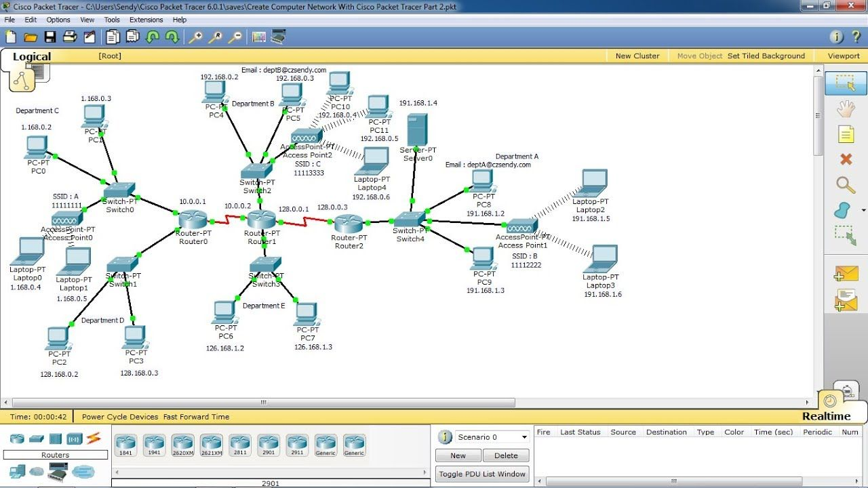Open the color palette dialog in toolbar

point(258,37)
